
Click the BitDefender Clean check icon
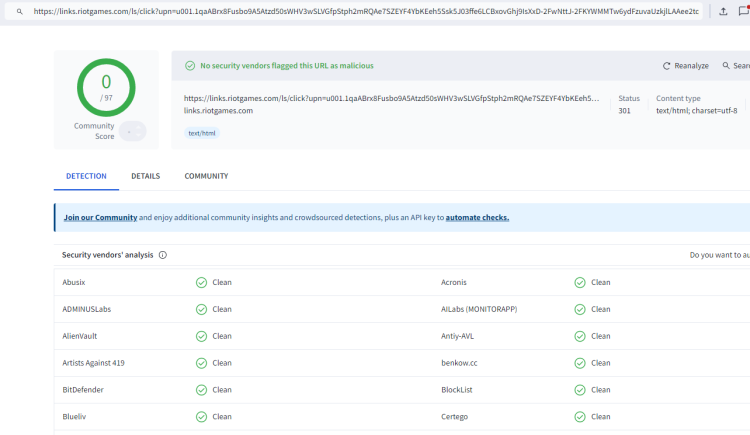(x=201, y=390)
